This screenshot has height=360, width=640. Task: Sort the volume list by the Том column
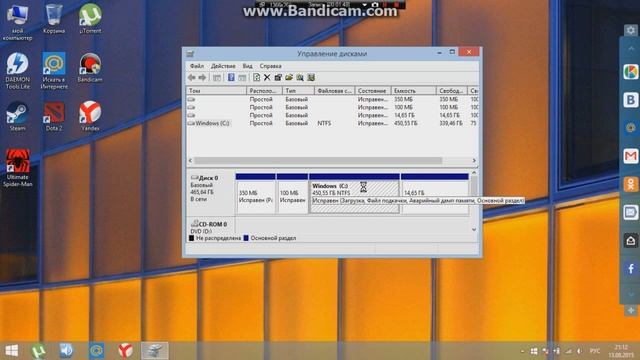(x=216, y=91)
